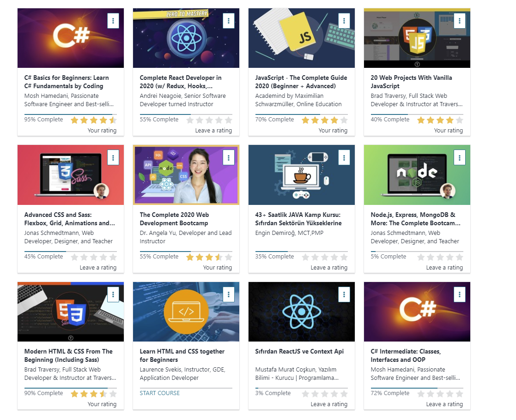Click Your rating on 2020 Web Development Bootcamp
This screenshot has height=420, width=516.
pyautogui.click(x=218, y=268)
